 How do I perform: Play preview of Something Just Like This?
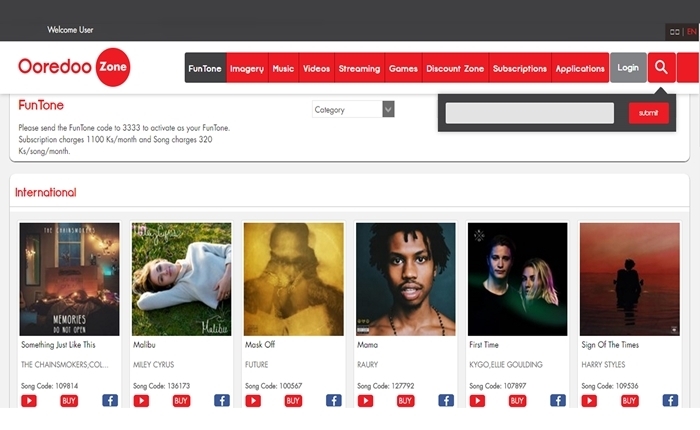pos(29,401)
